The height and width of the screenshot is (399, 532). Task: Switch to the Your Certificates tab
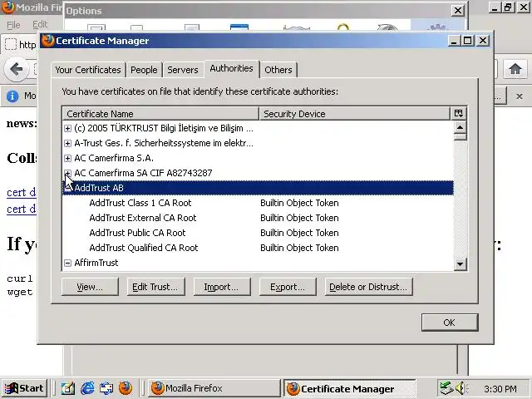pos(88,70)
